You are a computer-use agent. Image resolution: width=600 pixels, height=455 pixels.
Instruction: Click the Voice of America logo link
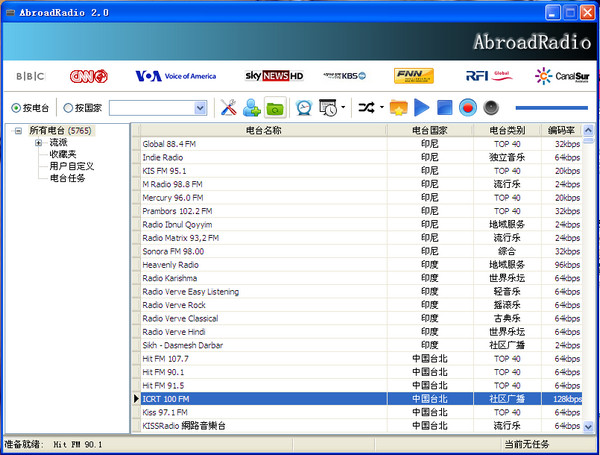click(x=174, y=76)
